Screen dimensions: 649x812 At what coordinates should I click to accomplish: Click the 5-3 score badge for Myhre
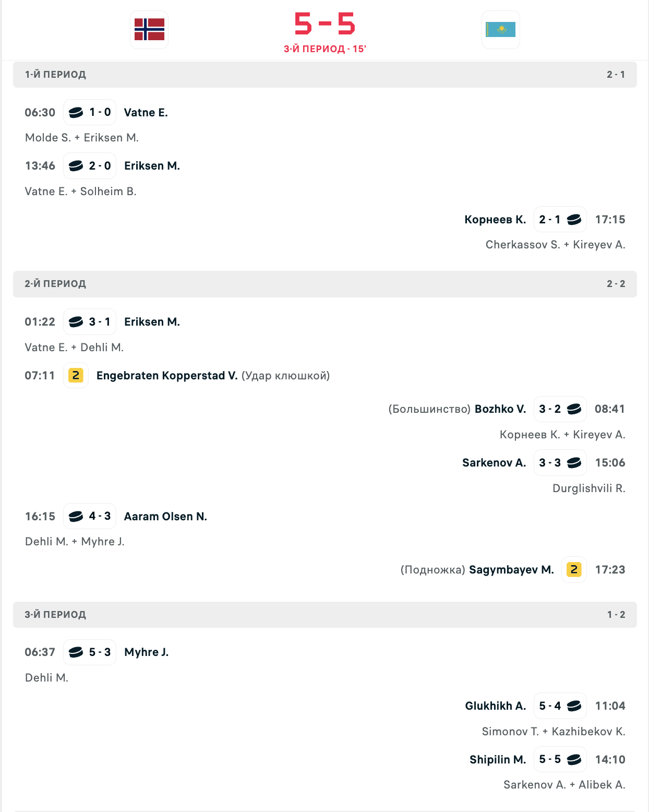tap(100, 652)
